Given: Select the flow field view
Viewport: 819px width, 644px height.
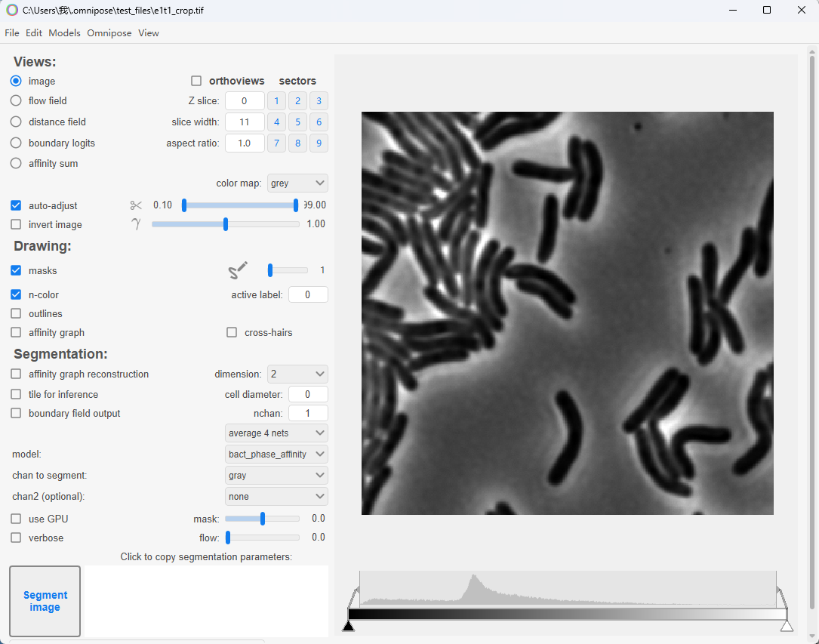Looking at the screenshot, I should [16, 100].
